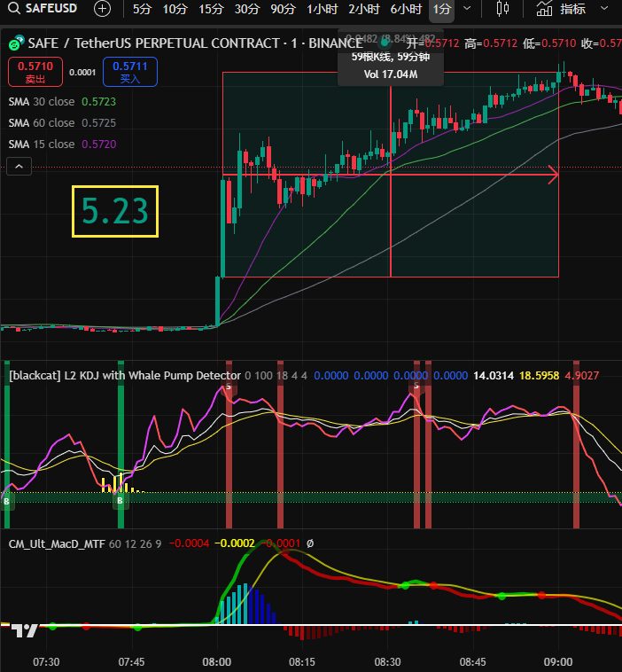Click the 07:45 time axis label
Image resolution: width=622 pixels, height=672 pixels.
[131, 662]
